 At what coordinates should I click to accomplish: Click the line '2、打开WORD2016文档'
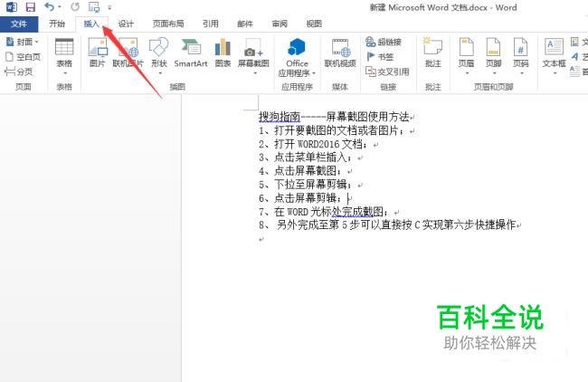[313, 144]
